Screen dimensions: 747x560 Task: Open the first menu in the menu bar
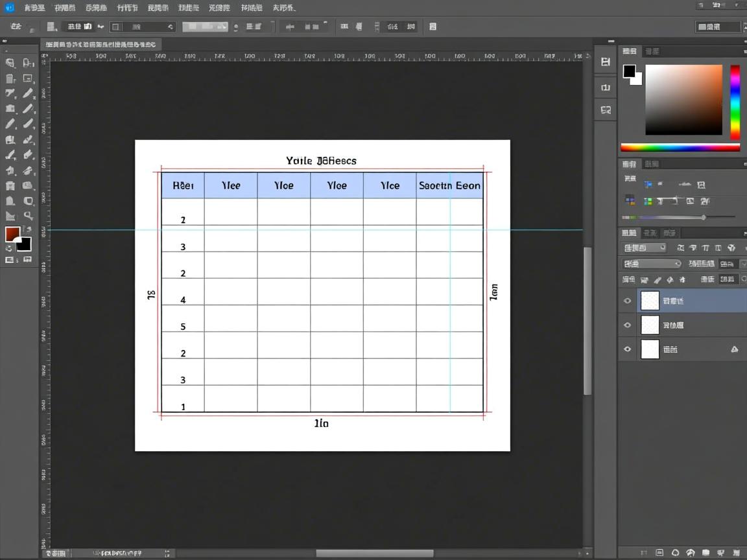pyautogui.click(x=34, y=8)
